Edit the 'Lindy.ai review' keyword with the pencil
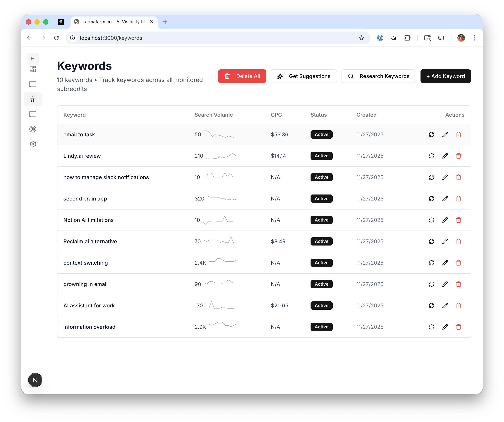504x422 pixels. click(x=445, y=156)
